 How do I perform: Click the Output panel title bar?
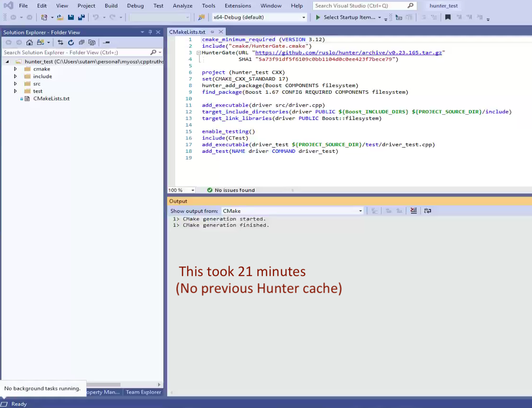point(350,201)
